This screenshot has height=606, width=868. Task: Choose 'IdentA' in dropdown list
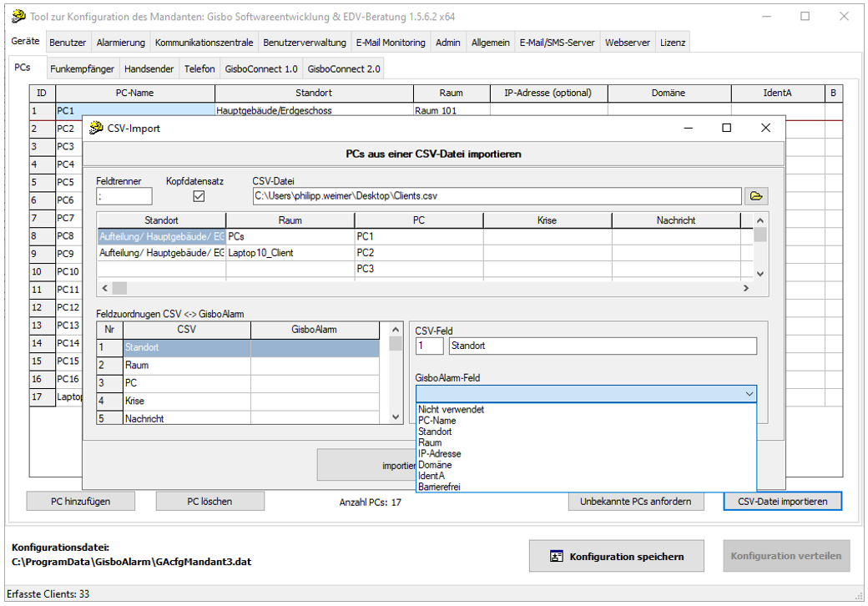[431, 476]
